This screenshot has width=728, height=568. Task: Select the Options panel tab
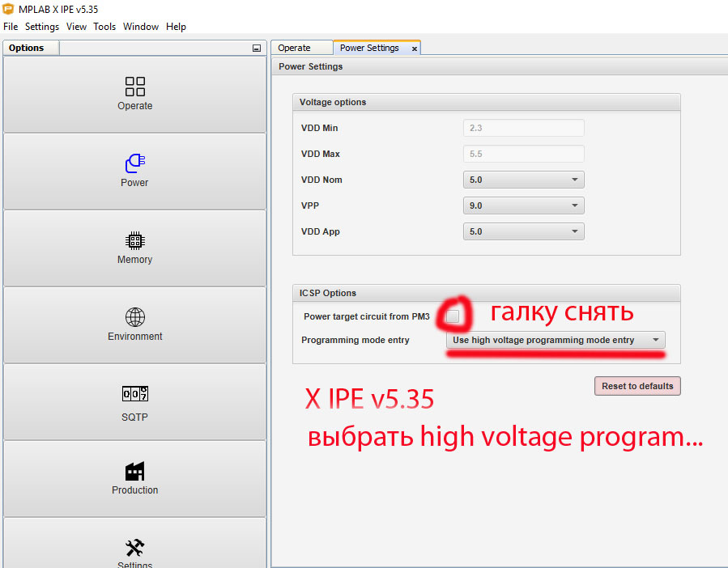pyautogui.click(x=31, y=48)
